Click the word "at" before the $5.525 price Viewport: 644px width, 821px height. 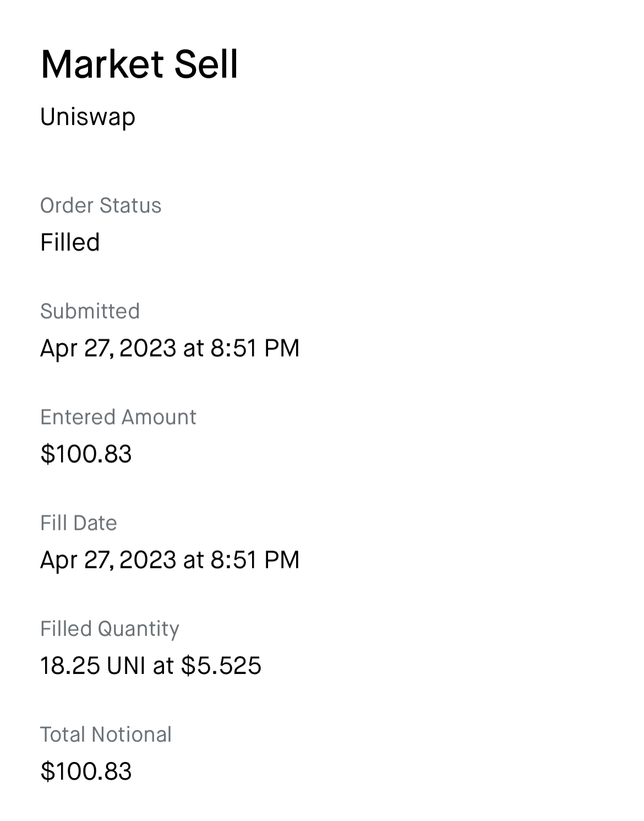point(163,666)
